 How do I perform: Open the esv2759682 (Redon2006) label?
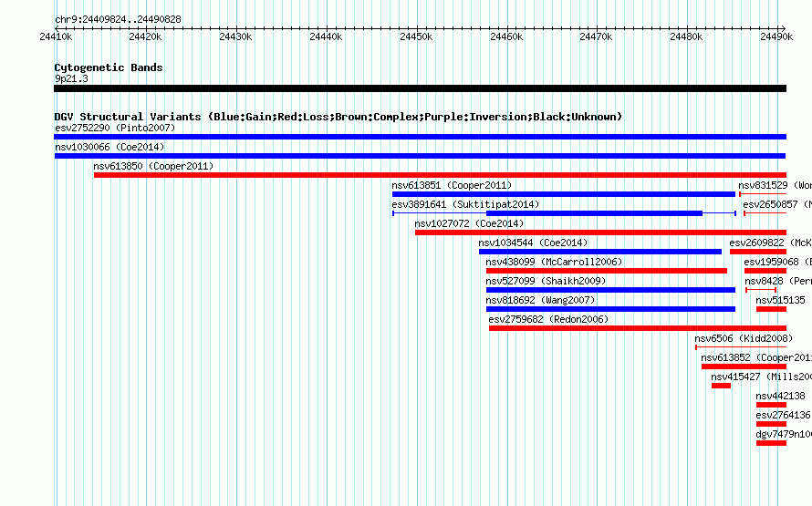(548, 319)
